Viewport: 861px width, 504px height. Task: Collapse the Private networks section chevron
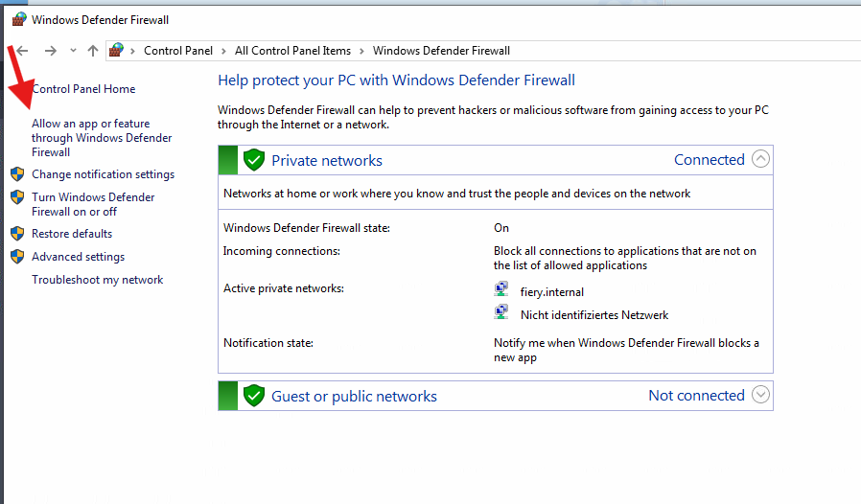coord(760,159)
